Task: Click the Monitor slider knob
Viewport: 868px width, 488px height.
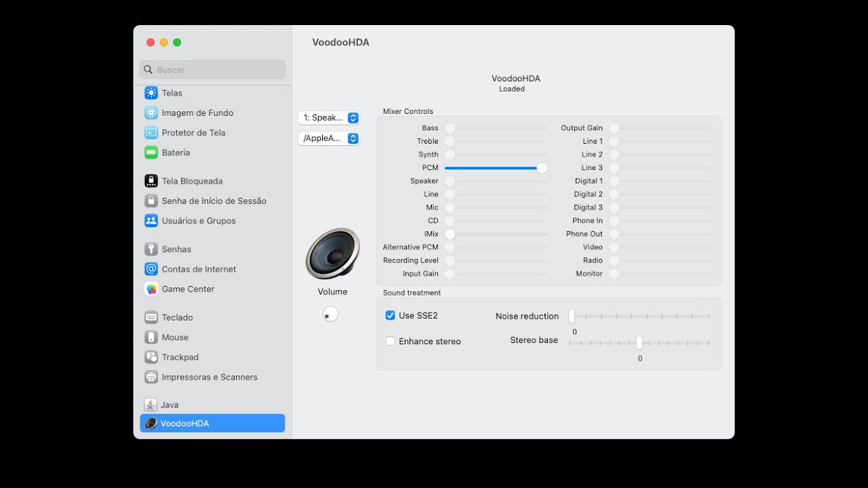Action: pyautogui.click(x=614, y=274)
